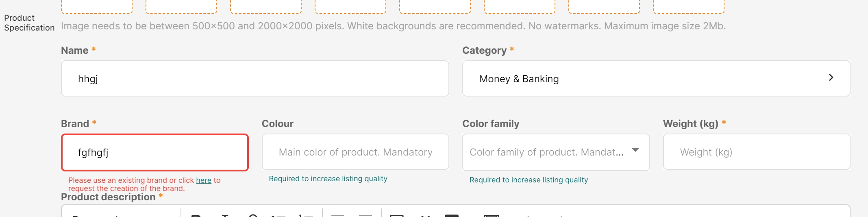Apply bulleted list in the description editor
The width and height of the screenshot is (868, 217).
pyautogui.click(x=278, y=215)
